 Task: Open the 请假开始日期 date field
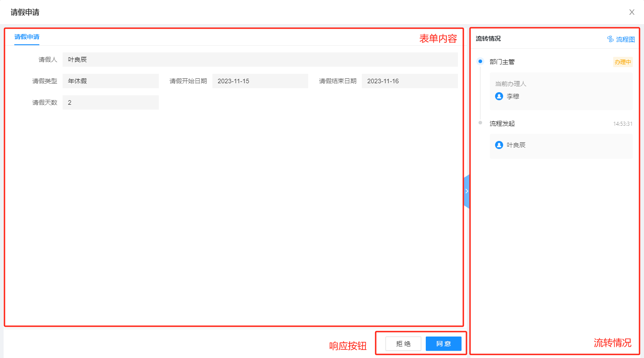(x=260, y=81)
